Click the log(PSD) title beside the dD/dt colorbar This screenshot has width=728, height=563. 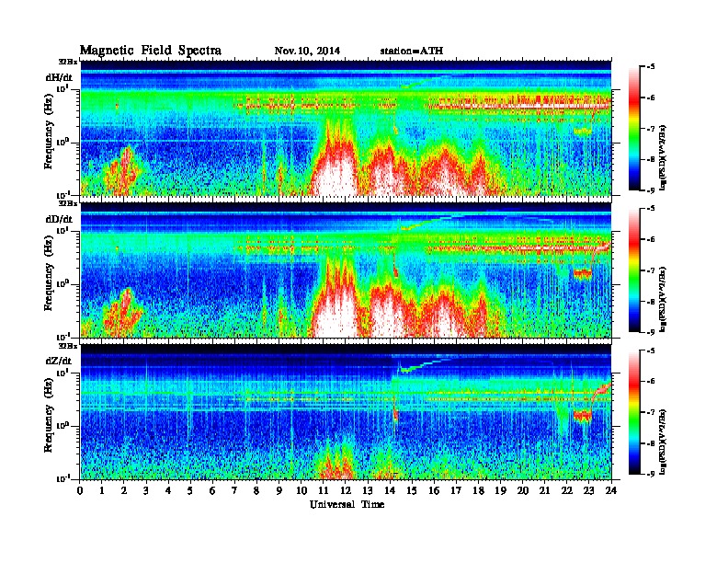coord(663,299)
